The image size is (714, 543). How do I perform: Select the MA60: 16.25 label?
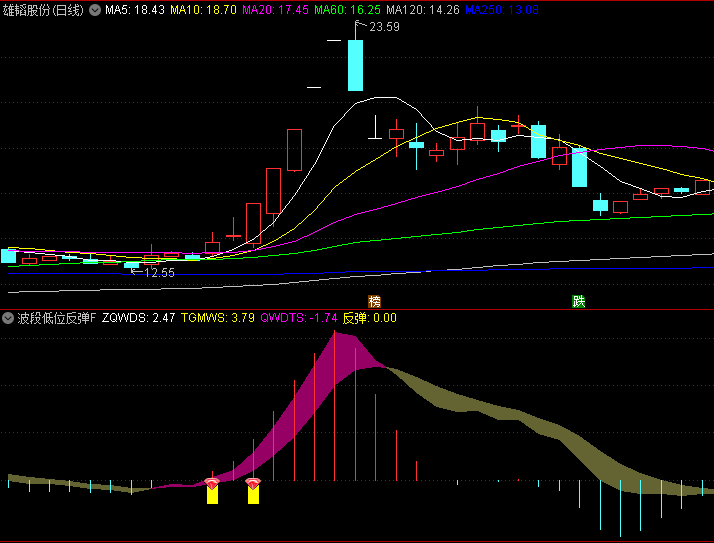point(347,10)
